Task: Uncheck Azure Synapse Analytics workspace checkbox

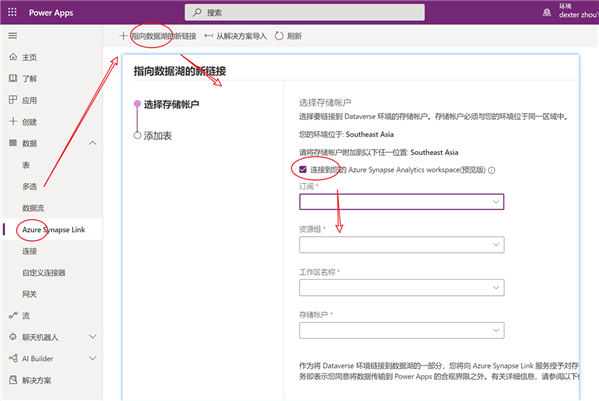Action: point(303,170)
